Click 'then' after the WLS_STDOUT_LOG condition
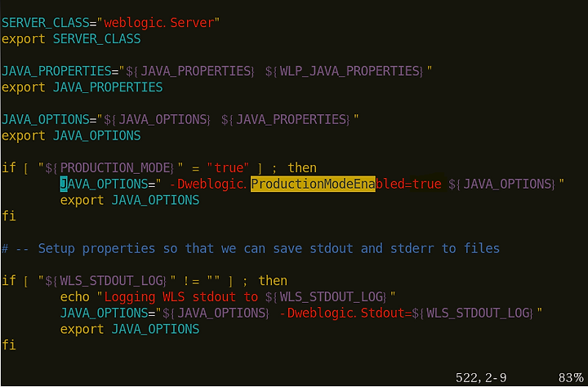 (273, 281)
